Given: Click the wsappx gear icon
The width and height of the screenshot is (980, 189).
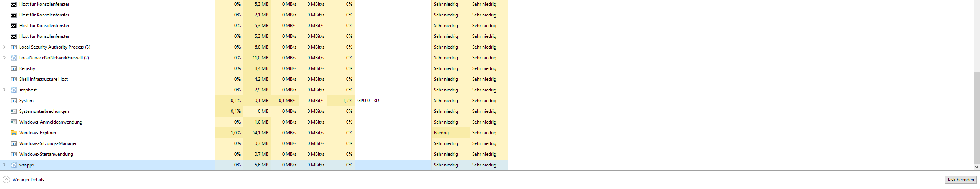Looking at the screenshot, I should 14,165.
